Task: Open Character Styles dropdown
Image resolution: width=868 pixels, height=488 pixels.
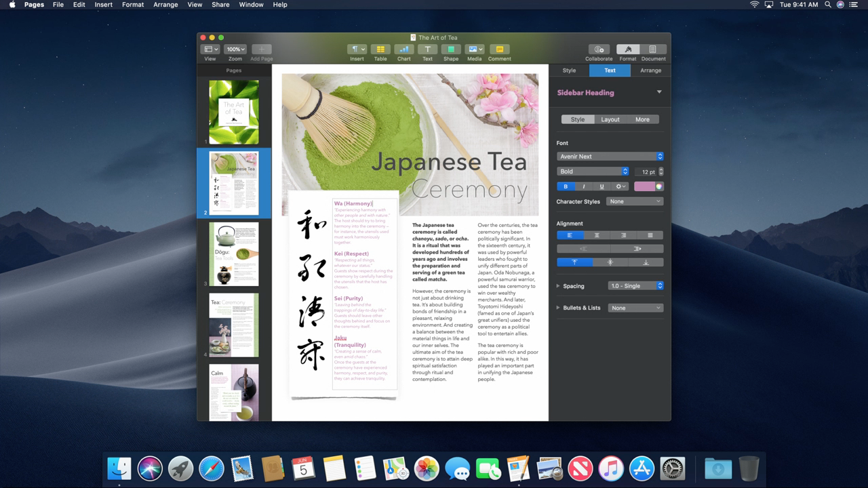Action: click(634, 201)
